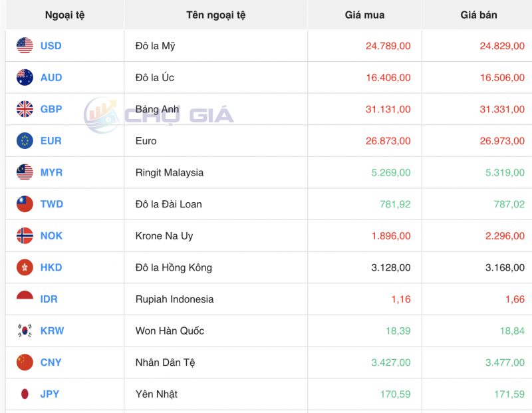Screen dimensions: 532x413
Task: Click the GBP British flag icon
Action: 25,109
